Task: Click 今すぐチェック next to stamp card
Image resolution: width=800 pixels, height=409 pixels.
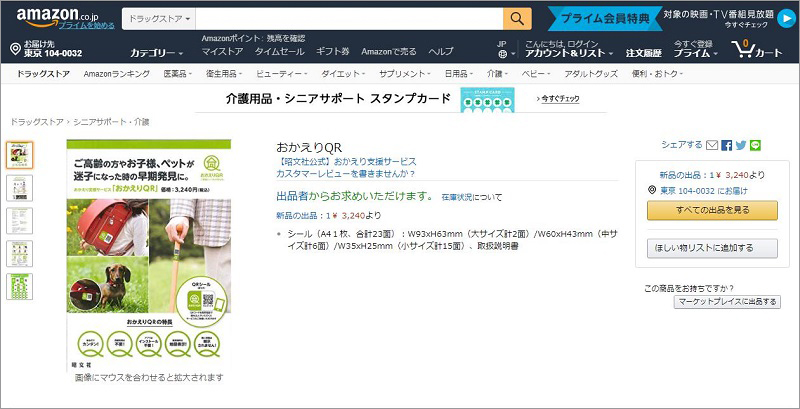Action: click(x=558, y=98)
